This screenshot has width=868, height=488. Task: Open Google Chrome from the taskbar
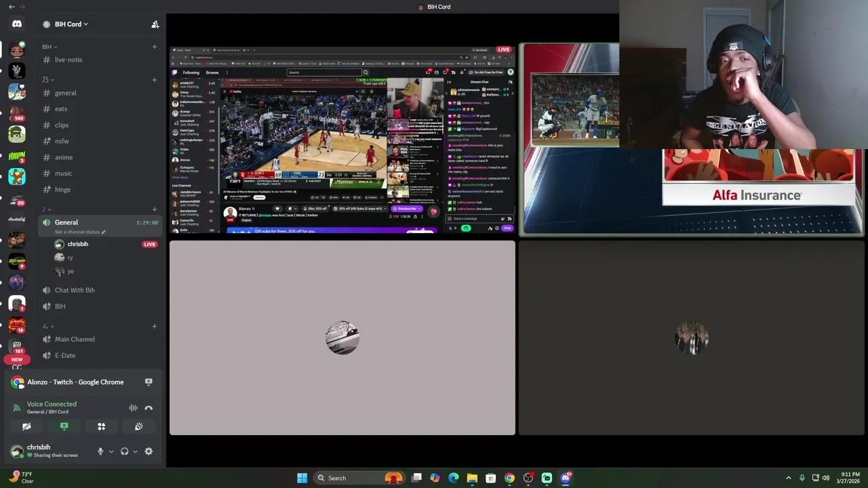click(x=509, y=478)
